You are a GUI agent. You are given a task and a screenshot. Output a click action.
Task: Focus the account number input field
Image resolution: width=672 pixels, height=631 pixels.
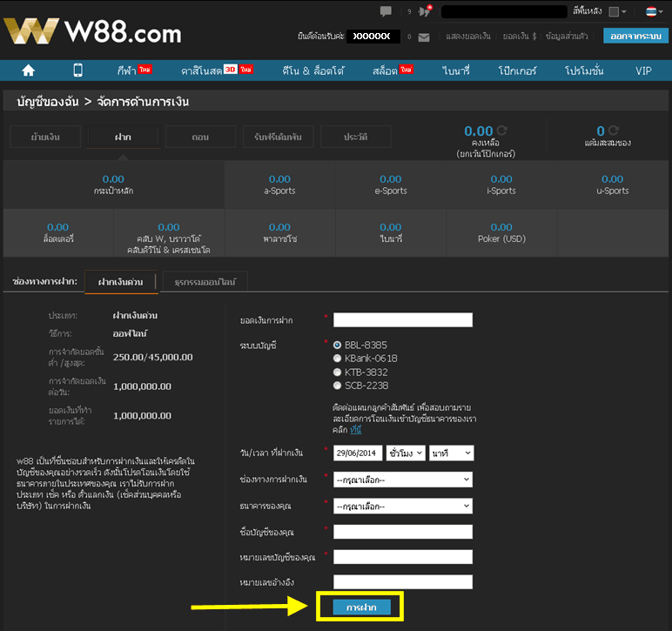point(403,557)
